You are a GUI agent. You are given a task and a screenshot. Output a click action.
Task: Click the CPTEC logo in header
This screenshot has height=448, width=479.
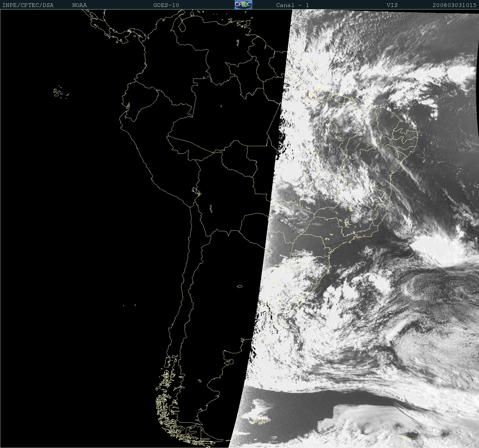(x=243, y=5)
